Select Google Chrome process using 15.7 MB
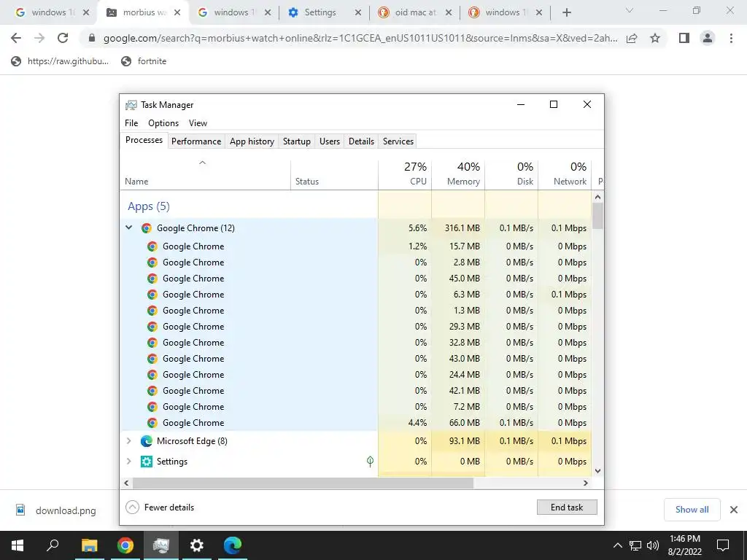747x560 pixels. tap(355, 246)
